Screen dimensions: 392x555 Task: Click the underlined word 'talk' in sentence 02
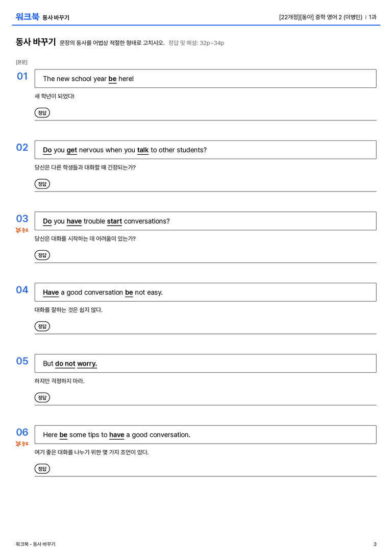tap(143, 150)
